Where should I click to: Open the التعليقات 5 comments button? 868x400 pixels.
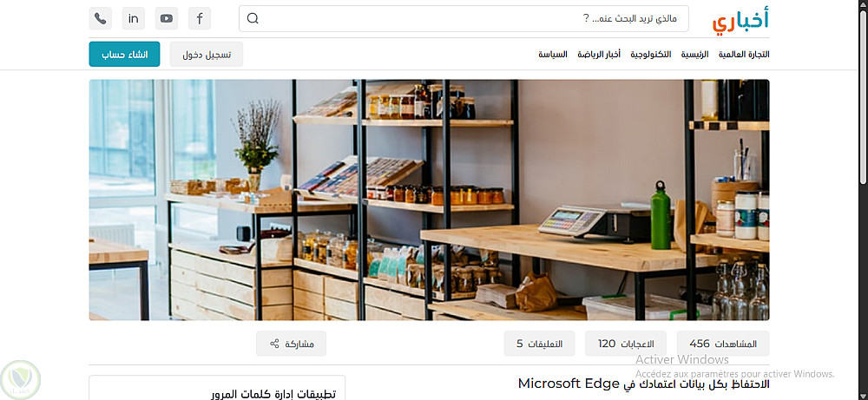click(539, 344)
